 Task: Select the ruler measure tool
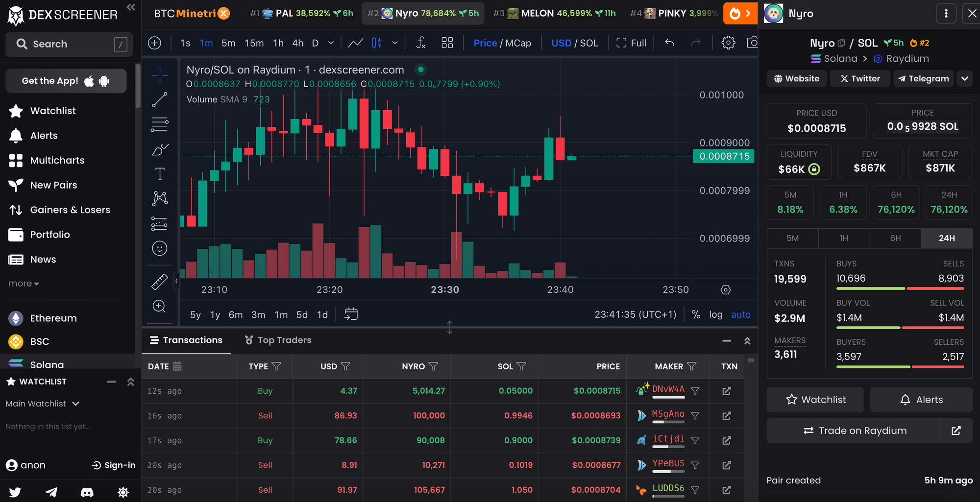click(160, 282)
